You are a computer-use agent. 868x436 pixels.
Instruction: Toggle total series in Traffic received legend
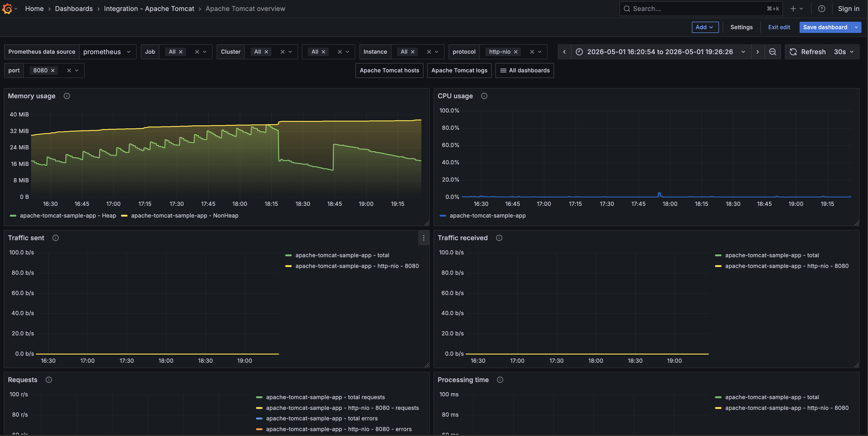(x=772, y=255)
